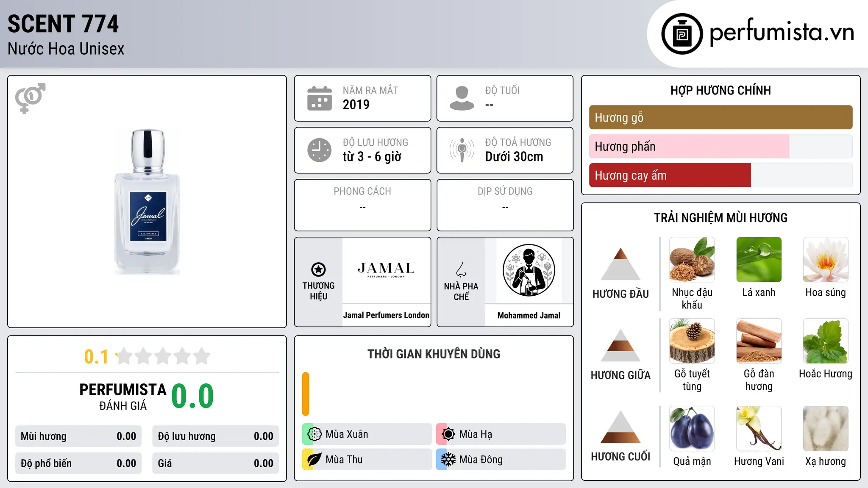Click the SCENT 774 title
The width and height of the screenshot is (868, 488).
pyautogui.click(x=63, y=24)
